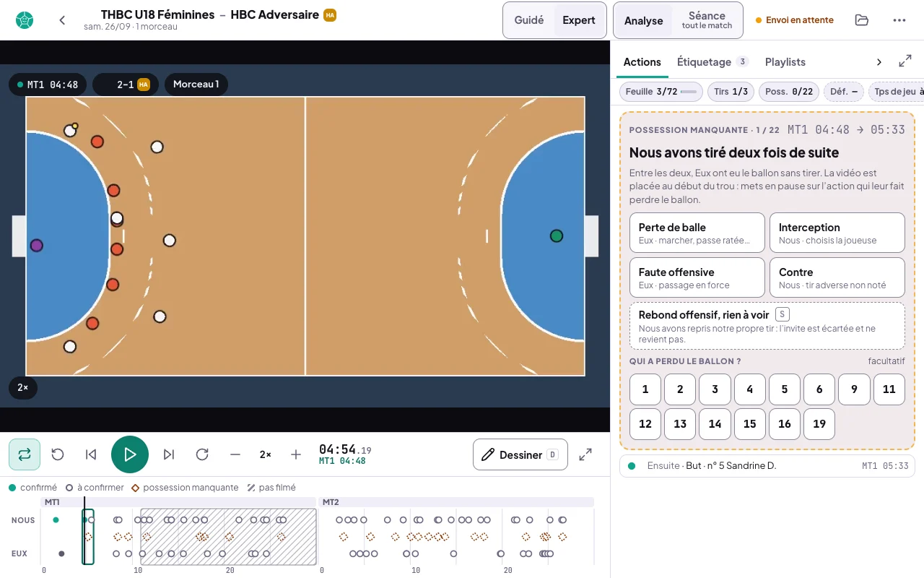Open the Playlists tab
Viewport: 924px width, 578px height.
(x=785, y=62)
